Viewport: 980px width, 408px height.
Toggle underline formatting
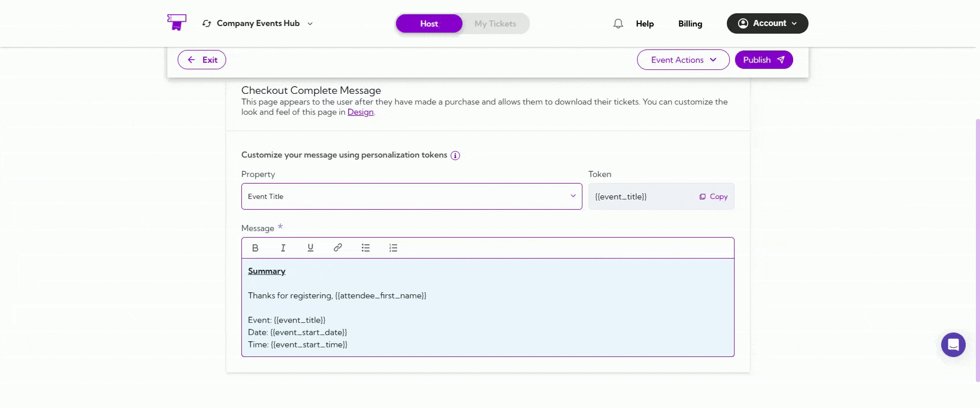[x=310, y=248]
